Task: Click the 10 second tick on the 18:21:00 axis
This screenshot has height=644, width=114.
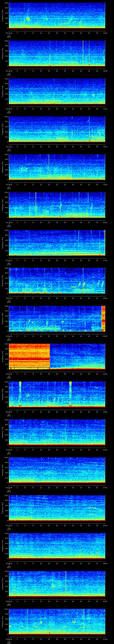Action: (x=25, y=298)
